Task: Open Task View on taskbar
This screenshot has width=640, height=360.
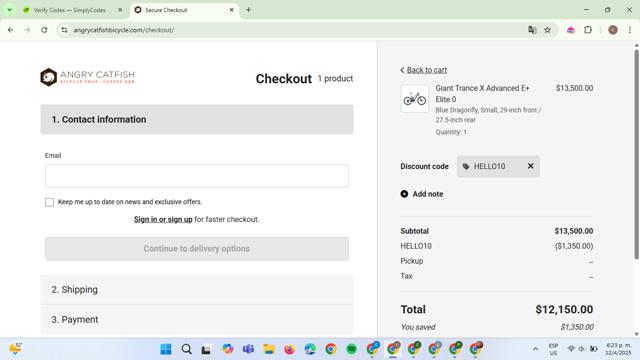Action: tap(207, 349)
